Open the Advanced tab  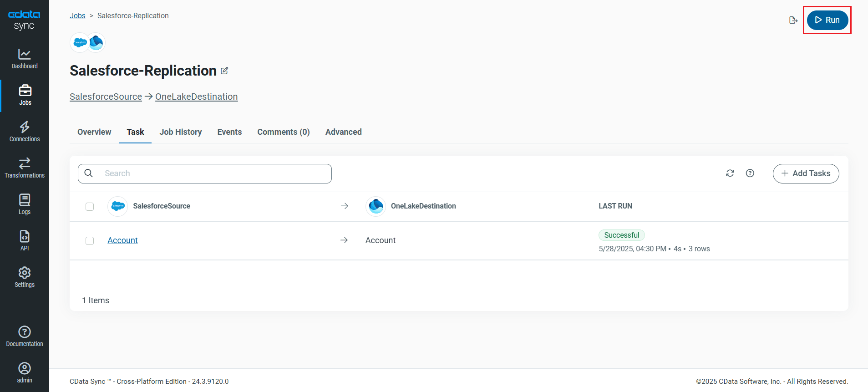(343, 132)
